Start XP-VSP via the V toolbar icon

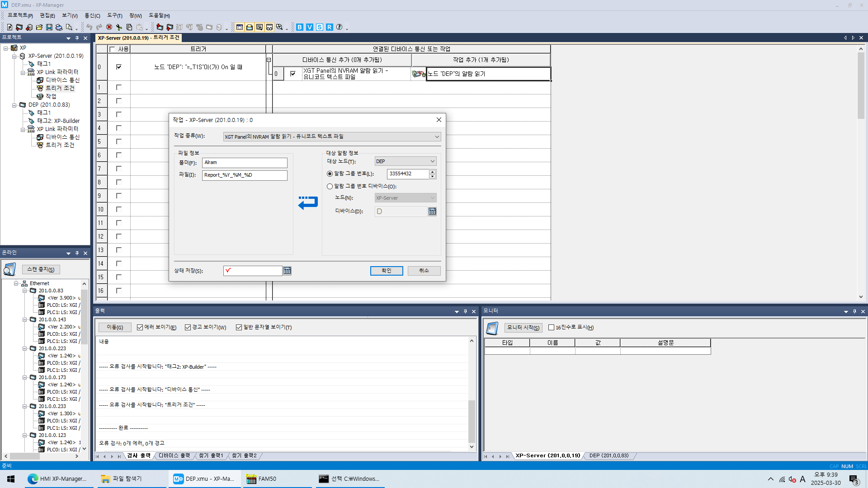(310, 27)
